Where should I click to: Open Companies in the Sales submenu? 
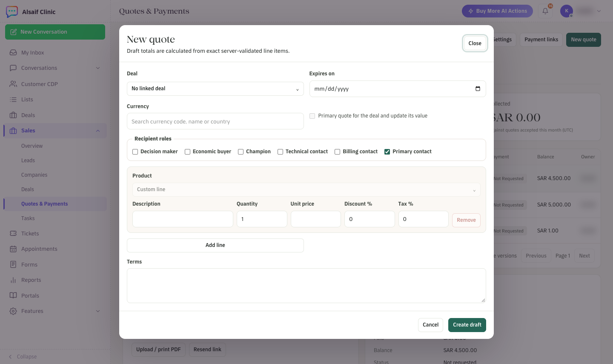[34, 175]
